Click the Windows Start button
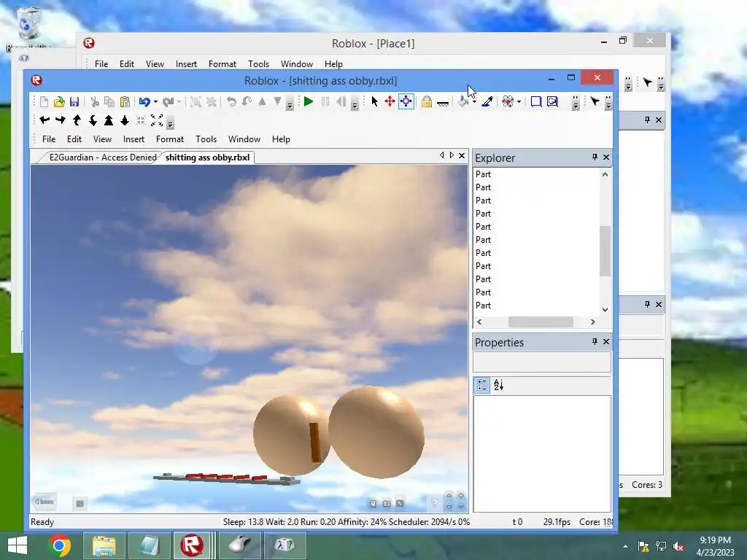 pyautogui.click(x=18, y=545)
